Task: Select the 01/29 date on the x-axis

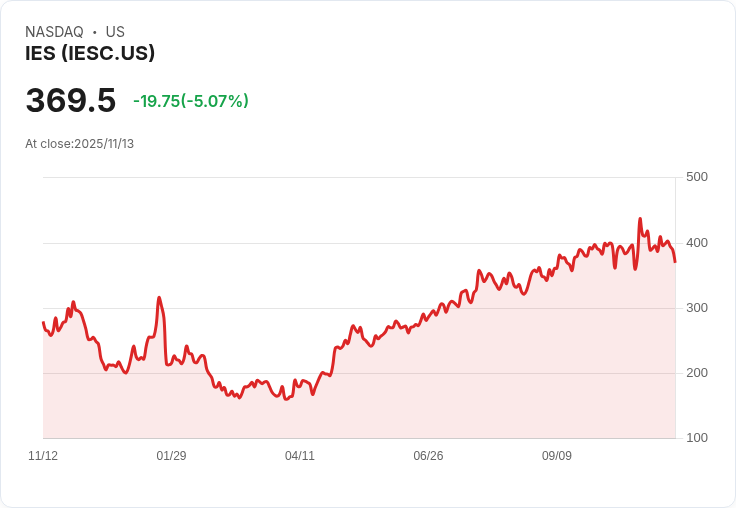Action: coord(171,456)
